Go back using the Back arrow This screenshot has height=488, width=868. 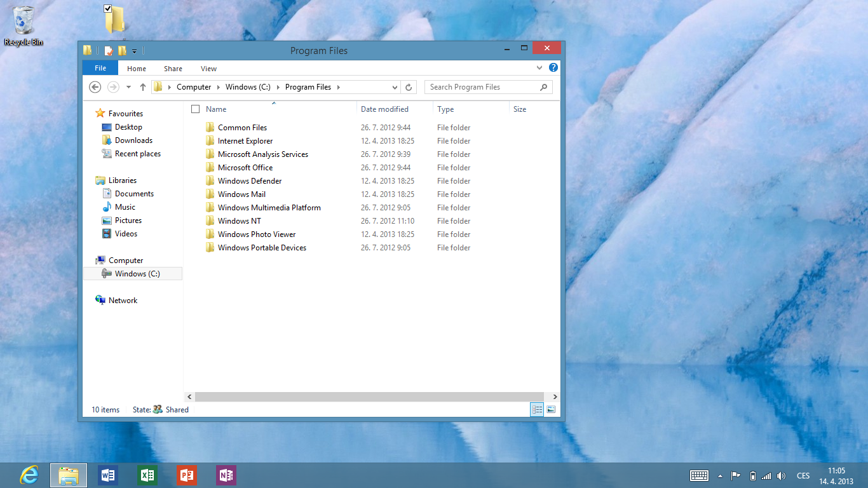[x=95, y=87]
